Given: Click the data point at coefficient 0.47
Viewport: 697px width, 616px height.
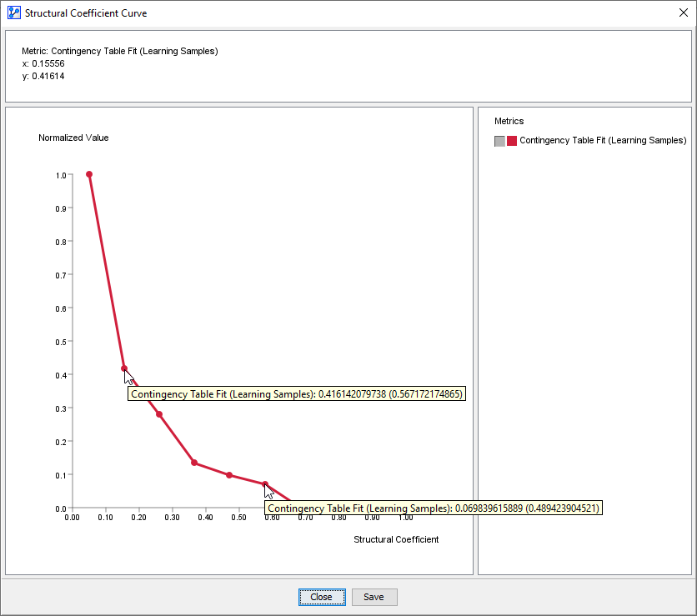Looking at the screenshot, I should (x=229, y=475).
